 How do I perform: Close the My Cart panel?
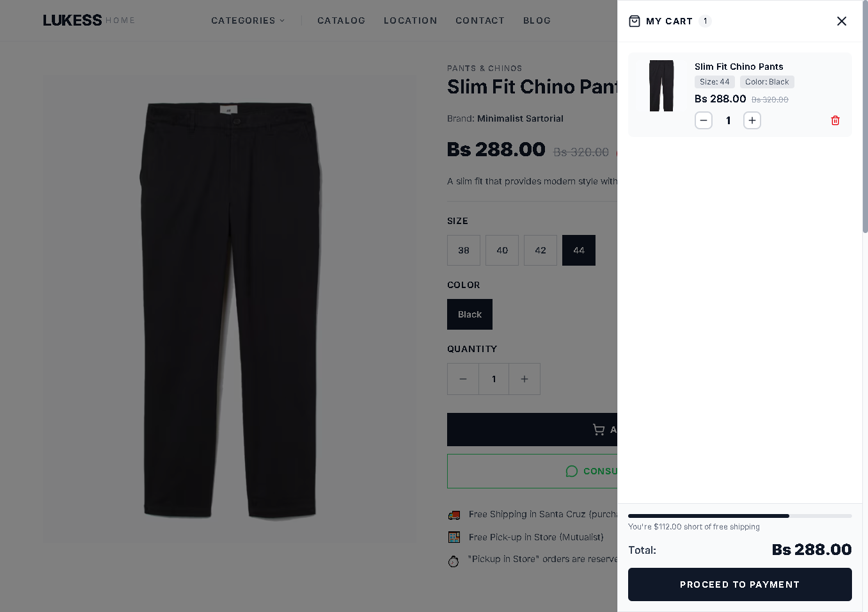pyautogui.click(x=842, y=21)
